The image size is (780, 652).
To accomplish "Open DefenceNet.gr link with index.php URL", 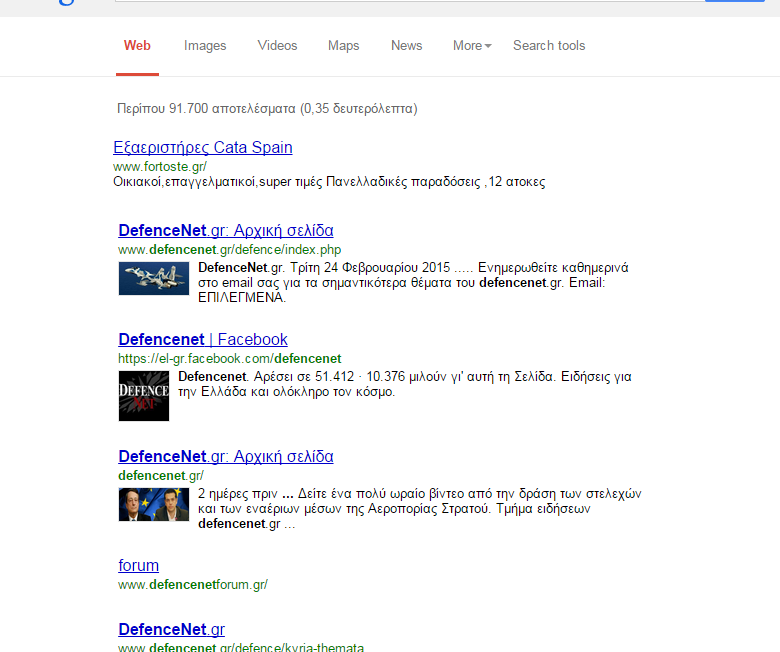I will coord(226,231).
